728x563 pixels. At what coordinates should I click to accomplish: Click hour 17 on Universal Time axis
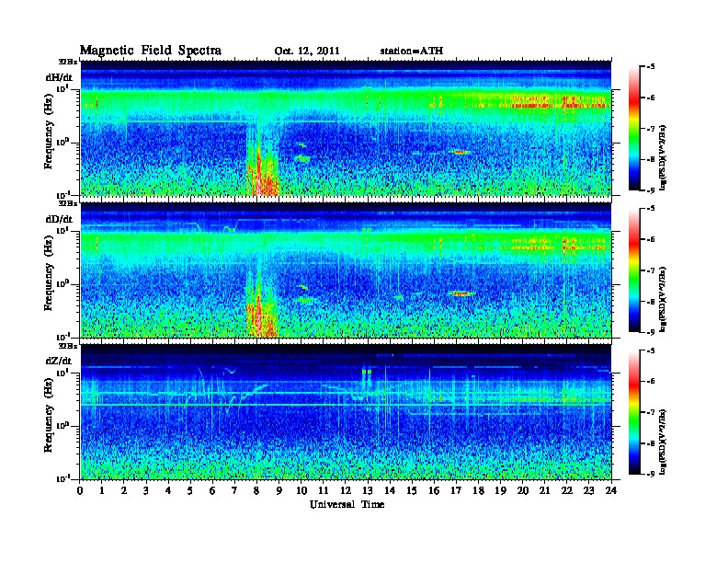click(456, 491)
